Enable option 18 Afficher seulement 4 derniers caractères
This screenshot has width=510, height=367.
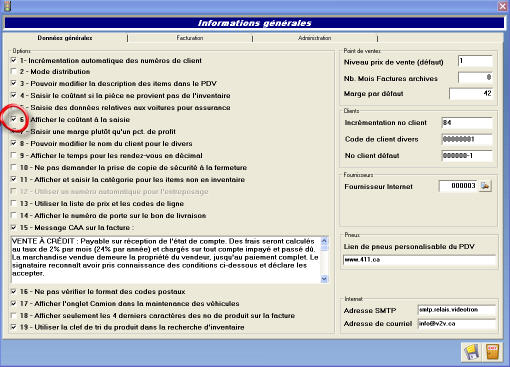pyautogui.click(x=14, y=315)
